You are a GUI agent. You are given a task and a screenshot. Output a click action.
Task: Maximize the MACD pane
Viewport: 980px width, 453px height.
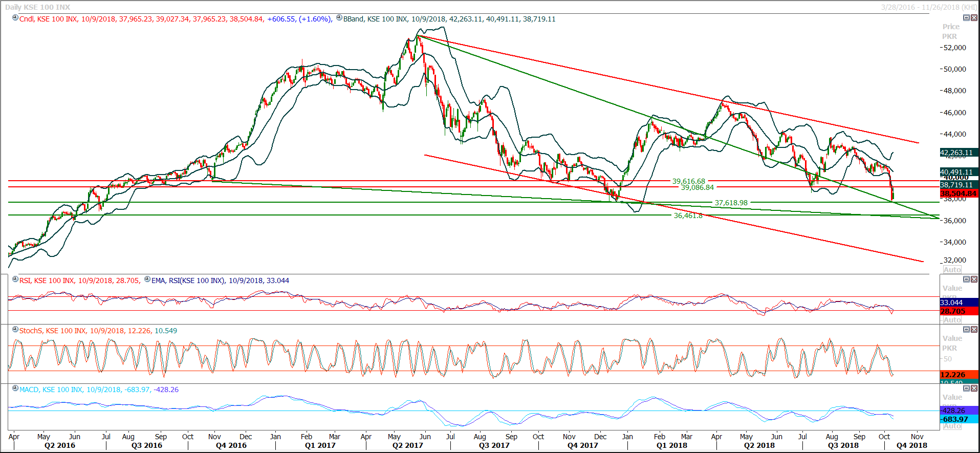click(x=966, y=388)
